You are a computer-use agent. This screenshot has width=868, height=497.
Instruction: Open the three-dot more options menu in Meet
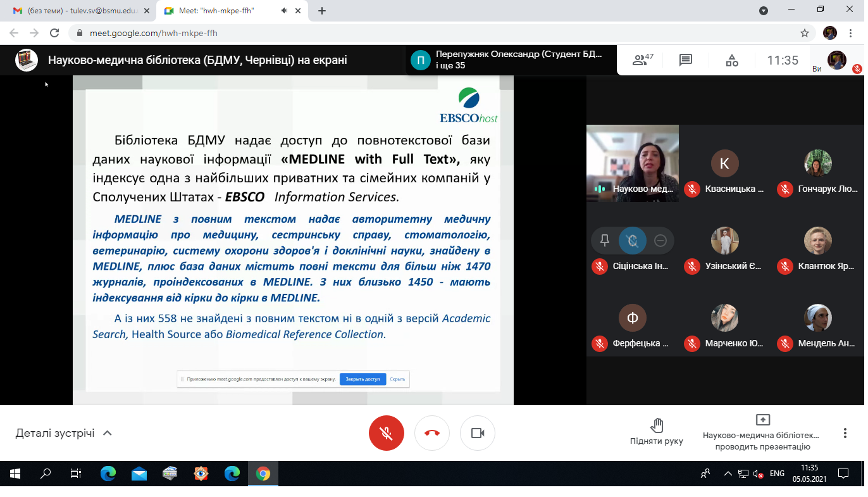(845, 433)
